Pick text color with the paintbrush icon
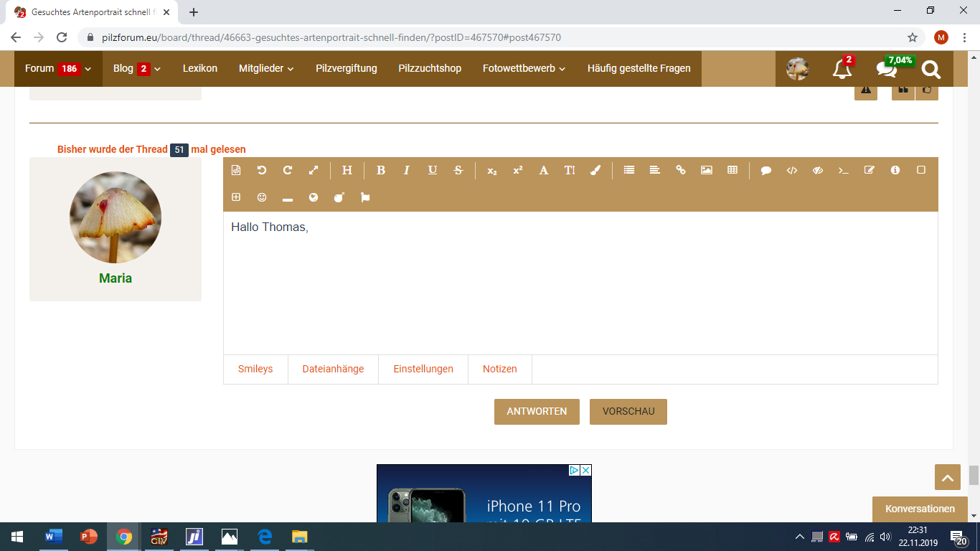This screenshot has height=551, width=980. (595, 170)
